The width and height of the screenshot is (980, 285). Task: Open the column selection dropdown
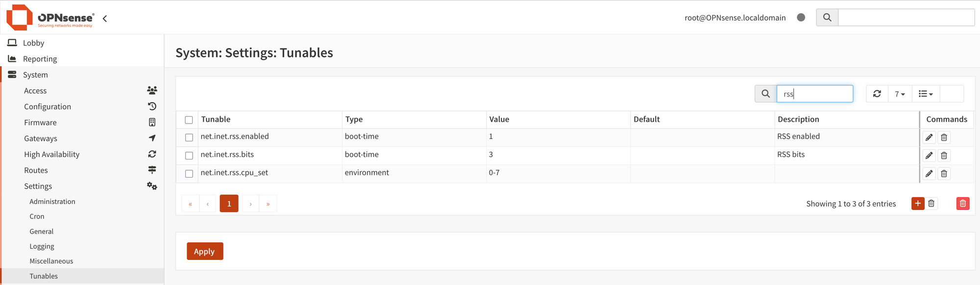pyautogui.click(x=926, y=94)
